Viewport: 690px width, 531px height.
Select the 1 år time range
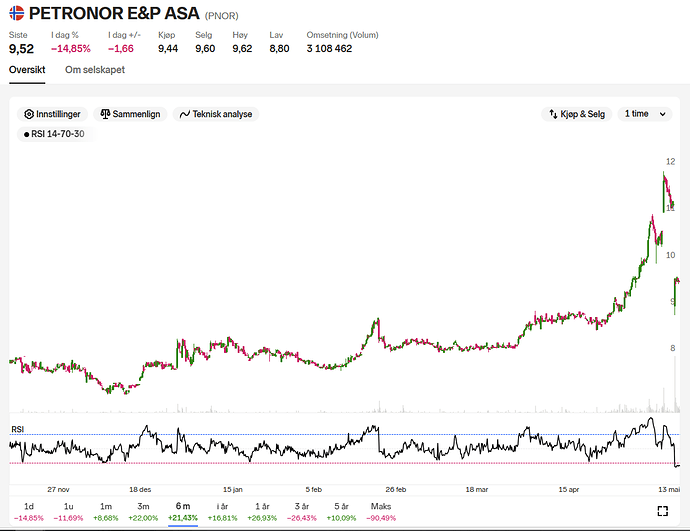click(x=262, y=512)
